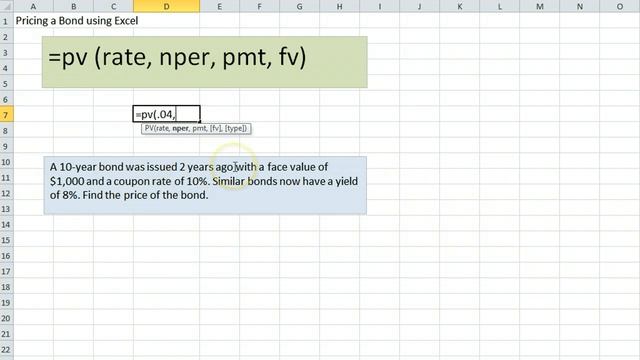Select row 21 header
The image size is (640, 360).
click(x=7, y=333)
